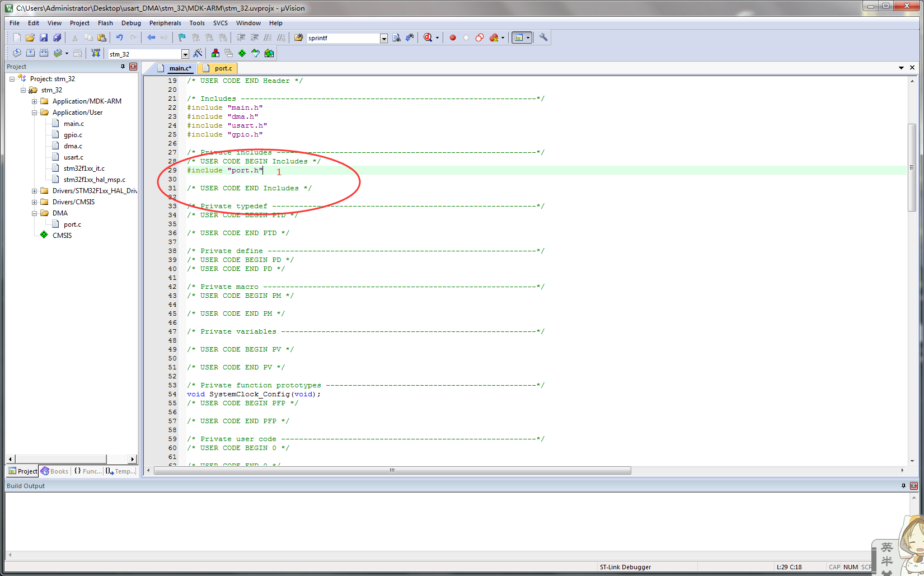Close the Build Output panel
This screenshot has height=576, width=924.
pyautogui.click(x=914, y=486)
